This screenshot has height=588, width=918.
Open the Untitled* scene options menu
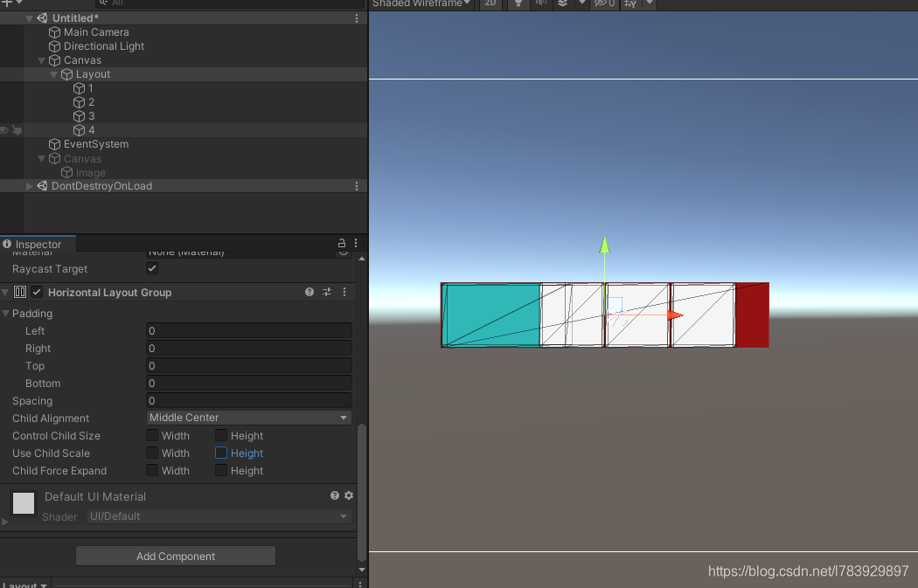(357, 18)
